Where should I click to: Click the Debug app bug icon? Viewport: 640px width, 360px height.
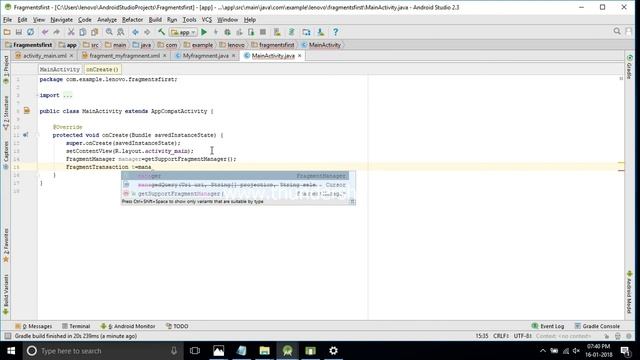point(227,32)
